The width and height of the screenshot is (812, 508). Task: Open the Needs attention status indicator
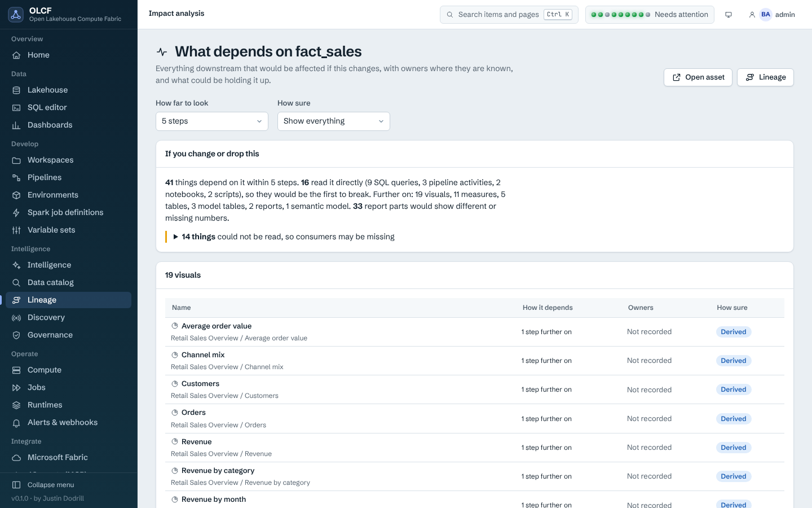pos(650,15)
